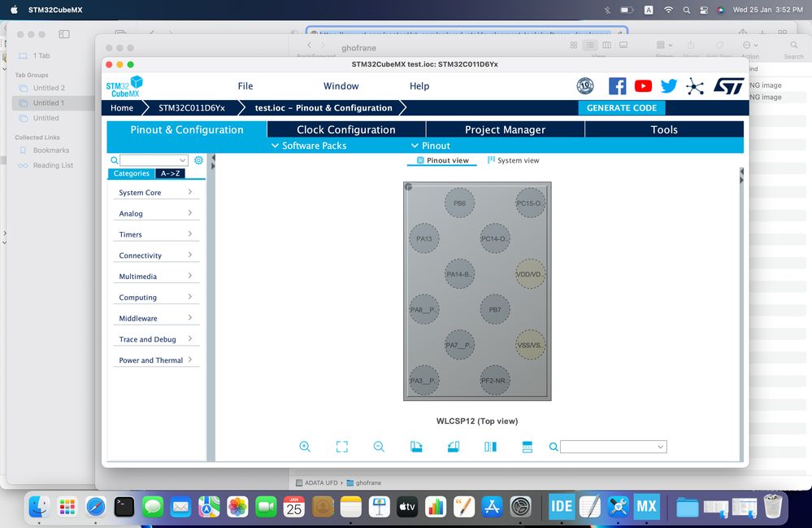This screenshot has height=528, width=812.
Task: Rotate the chip view clockwise
Action: click(416, 447)
